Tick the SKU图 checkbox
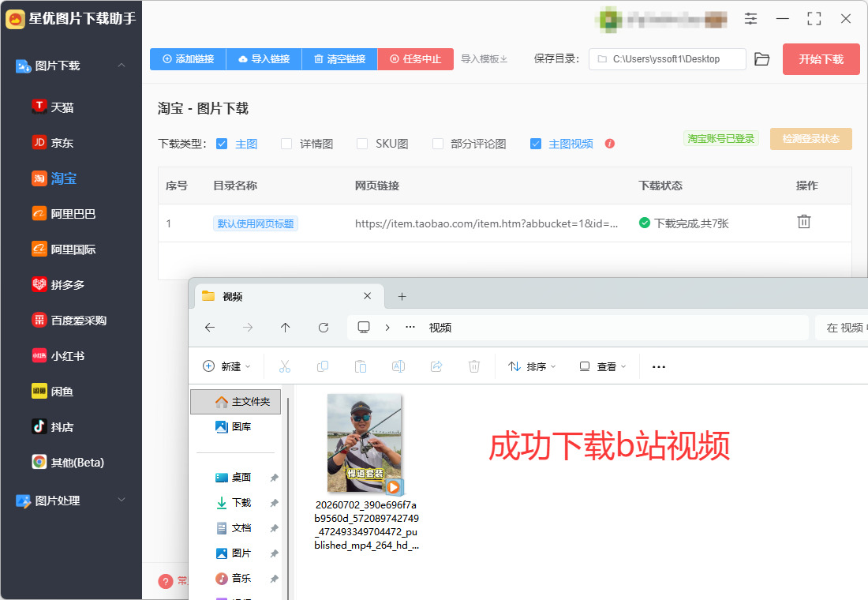This screenshot has width=868, height=600. pyautogui.click(x=362, y=144)
